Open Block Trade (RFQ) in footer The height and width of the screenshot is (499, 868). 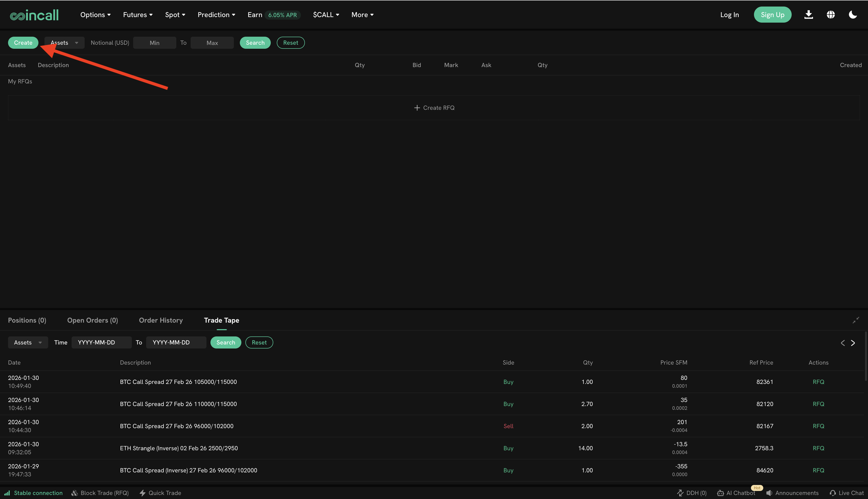click(100, 493)
